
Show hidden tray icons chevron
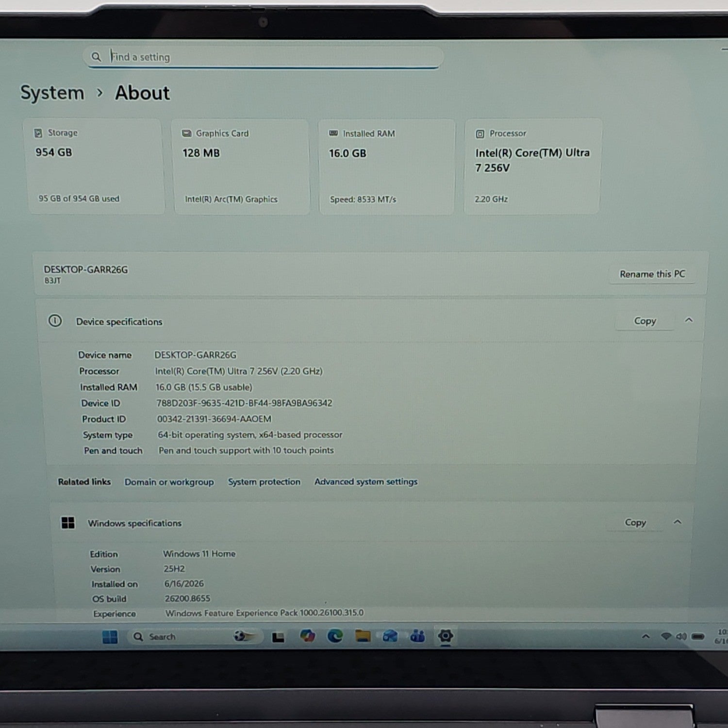(645, 636)
